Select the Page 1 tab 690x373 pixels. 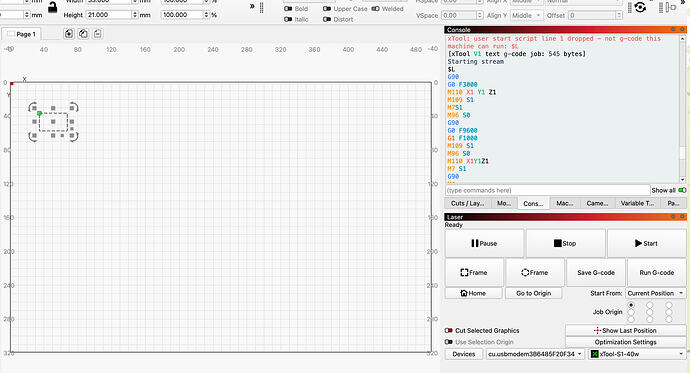(x=22, y=34)
